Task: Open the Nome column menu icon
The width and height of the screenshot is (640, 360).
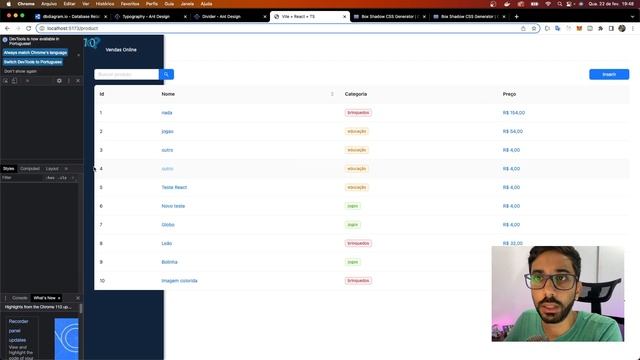Action: 332,94
